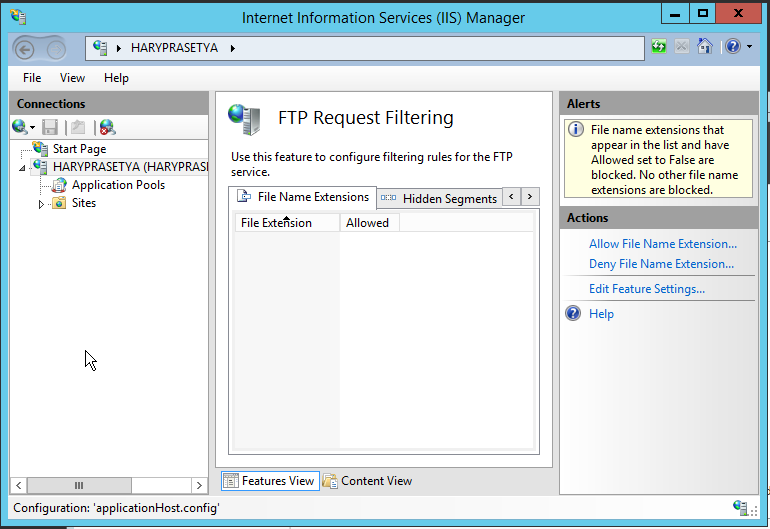Switch to Content View
This screenshot has width=770, height=529.
coord(367,481)
